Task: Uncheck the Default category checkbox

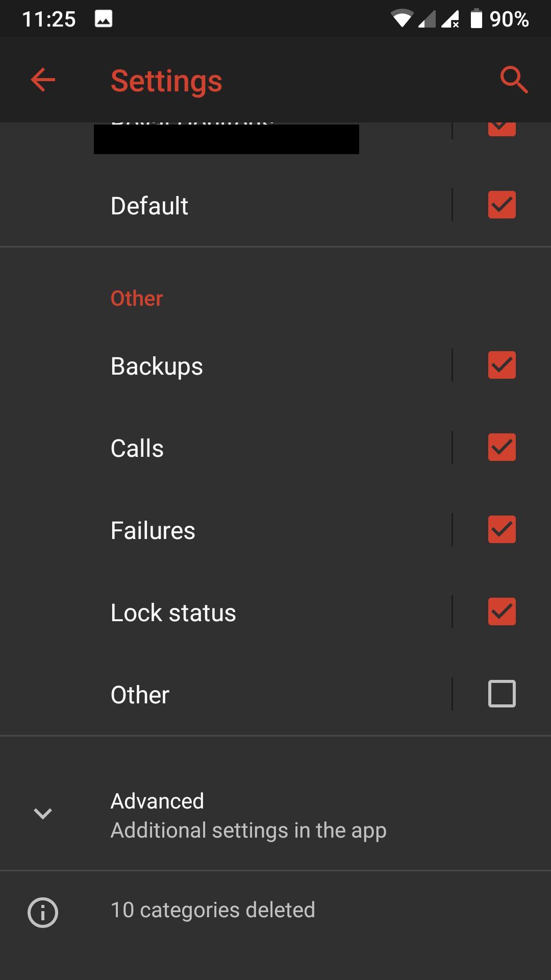Action: (x=502, y=205)
